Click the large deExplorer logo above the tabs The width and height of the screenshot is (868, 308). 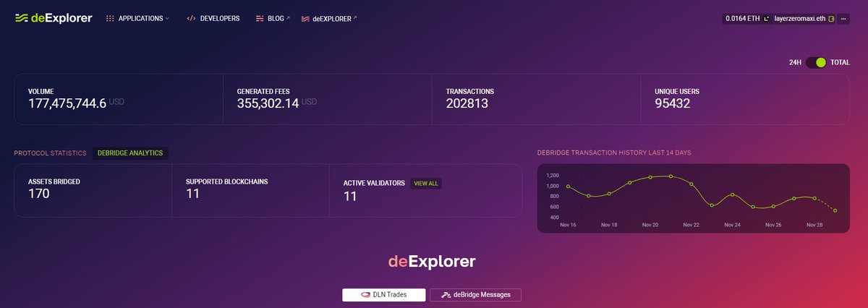pyautogui.click(x=432, y=261)
